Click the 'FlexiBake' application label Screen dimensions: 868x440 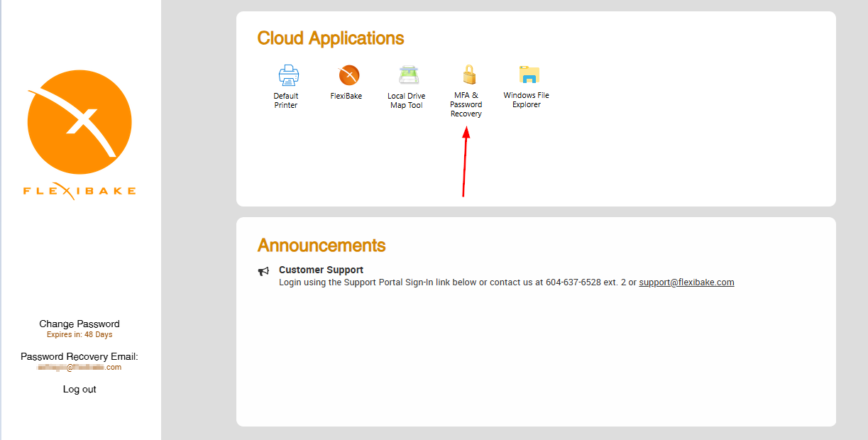pos(346,96)
